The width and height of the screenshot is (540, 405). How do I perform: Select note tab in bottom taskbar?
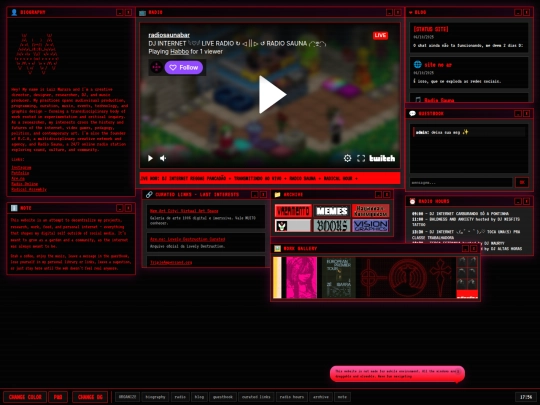tap(342, 397)
